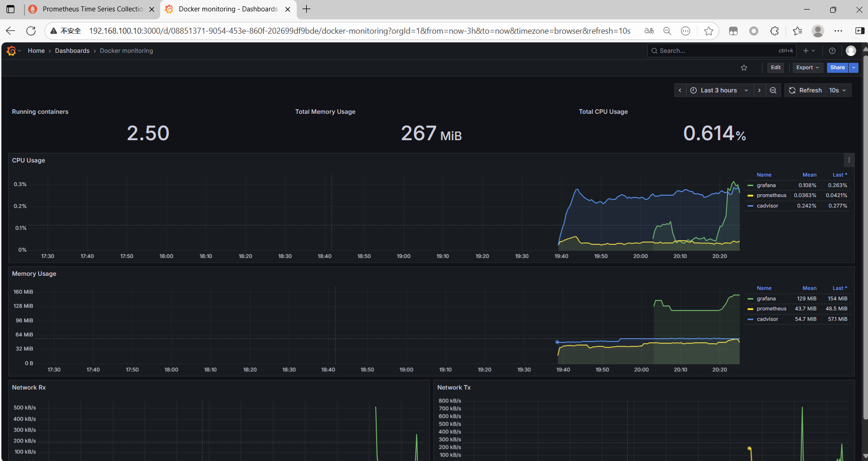This screenshot has width=868, height=461.
Task: Click the Memory Usage panel title
Action: coord(34,274)
